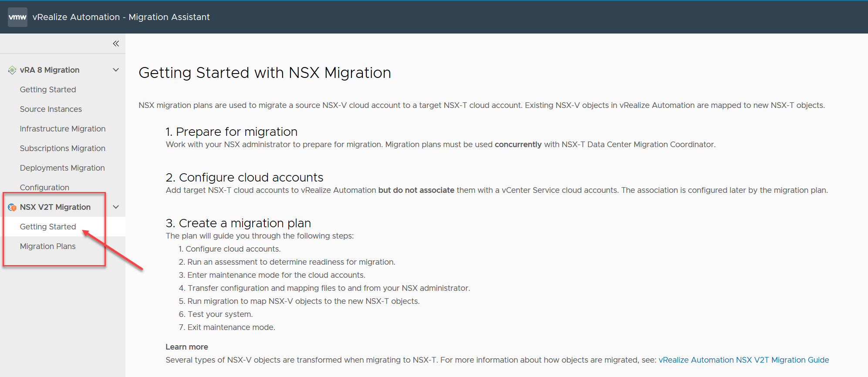
Task: Click 'The plan will guide you through' sentence
Action: [260, 236]
